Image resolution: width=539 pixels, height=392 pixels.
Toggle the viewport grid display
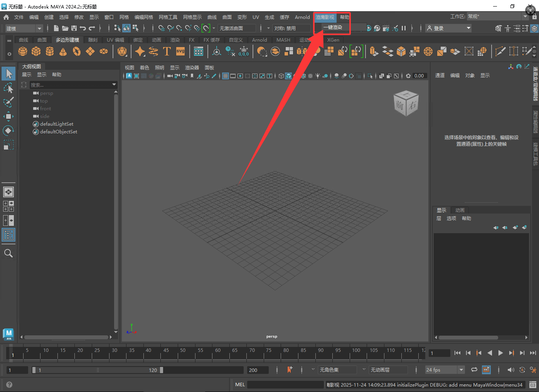[226, 76]
